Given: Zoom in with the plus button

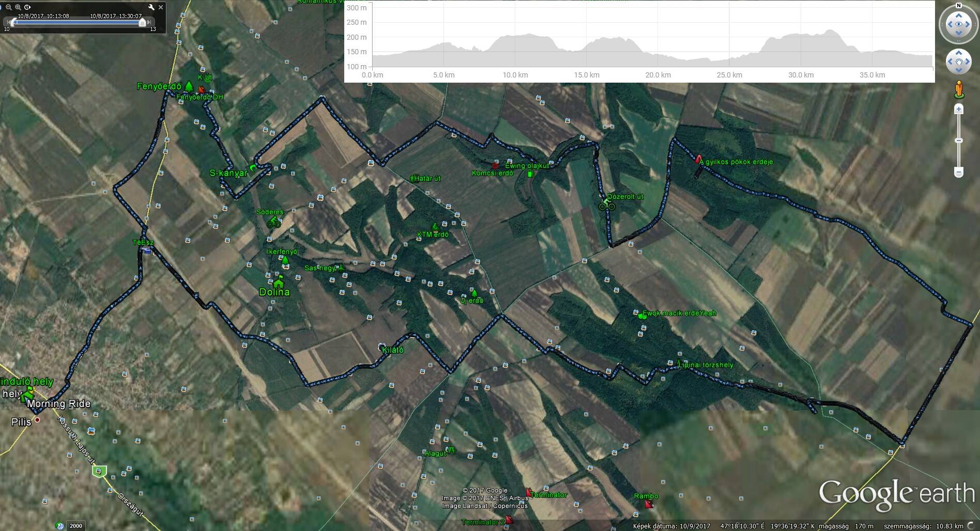Looking at the screenshot, I should coord(959,109).
